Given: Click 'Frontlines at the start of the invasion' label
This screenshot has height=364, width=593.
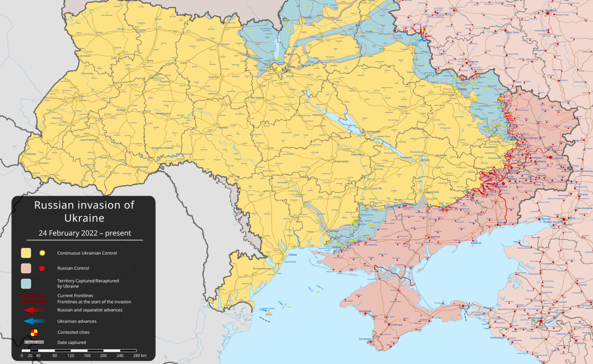Looking at the screenshot, I should pos(94,302).
